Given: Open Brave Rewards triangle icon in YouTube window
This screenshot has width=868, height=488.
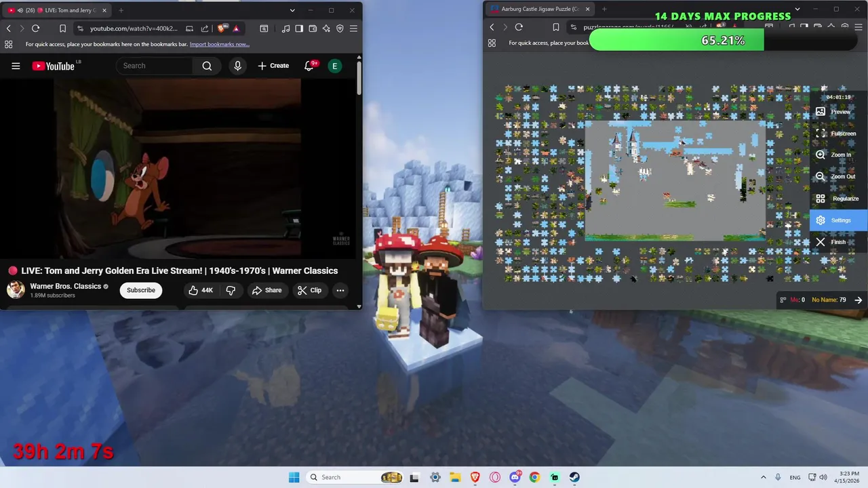Looking at the screenshot, I should 236,28.
